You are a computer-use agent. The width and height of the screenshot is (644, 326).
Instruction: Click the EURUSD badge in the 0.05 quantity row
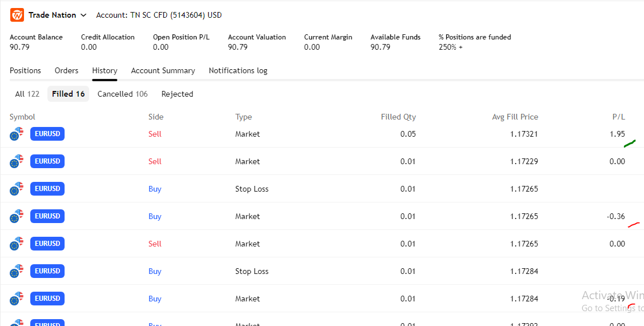point(47,134)
